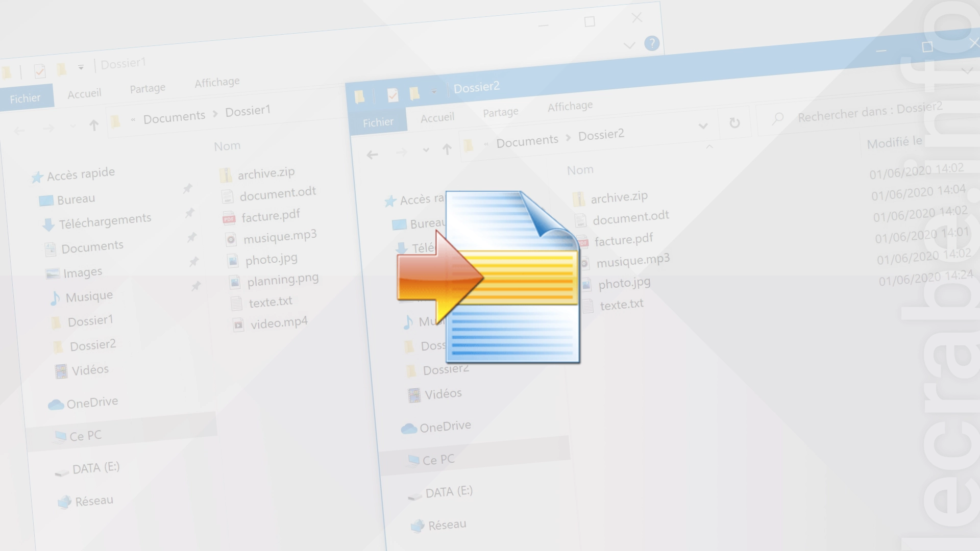Go forward in Dossier2 window
Screen dimensions: 980x551
402,152
